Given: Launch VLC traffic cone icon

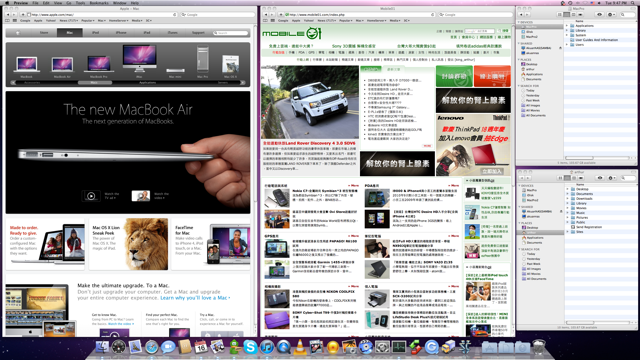Looking at the screenshot, I should (x=300, y=347).
